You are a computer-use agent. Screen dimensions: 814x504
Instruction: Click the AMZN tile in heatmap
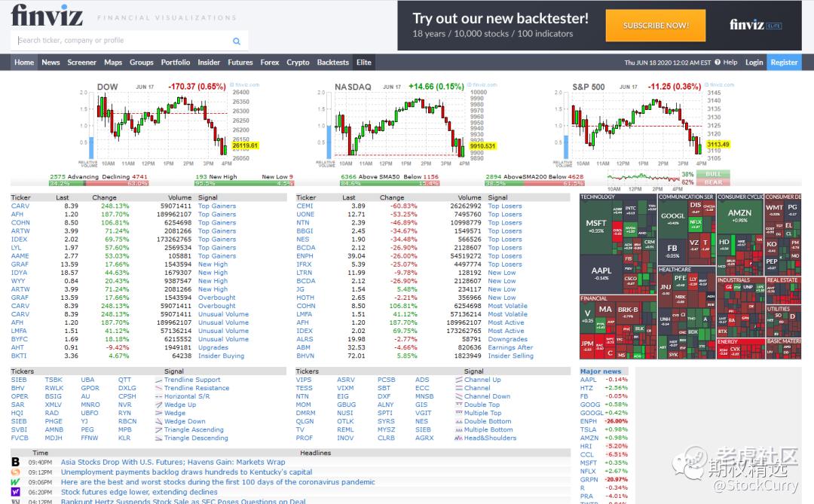click(x=740, y=215)
